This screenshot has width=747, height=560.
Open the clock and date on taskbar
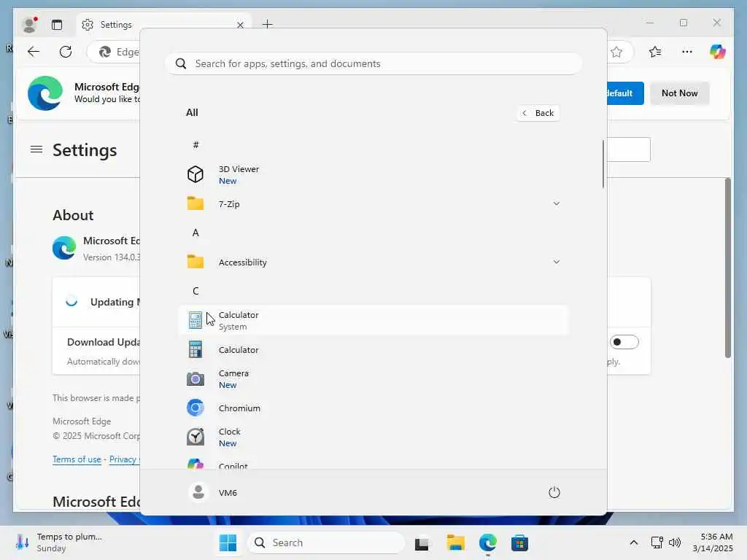click(x=713, y=542)
